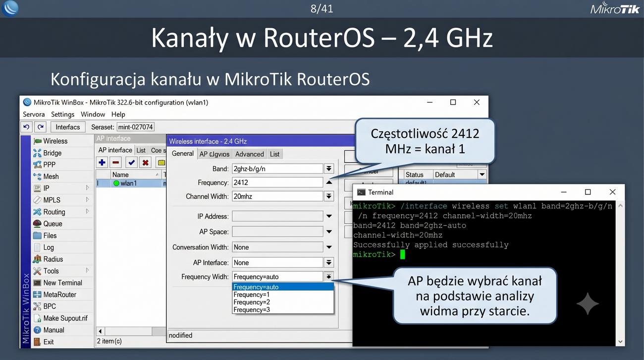644x360 pixels.
Task: Click the blue plus Add button
Action: (x=102, y=162)
